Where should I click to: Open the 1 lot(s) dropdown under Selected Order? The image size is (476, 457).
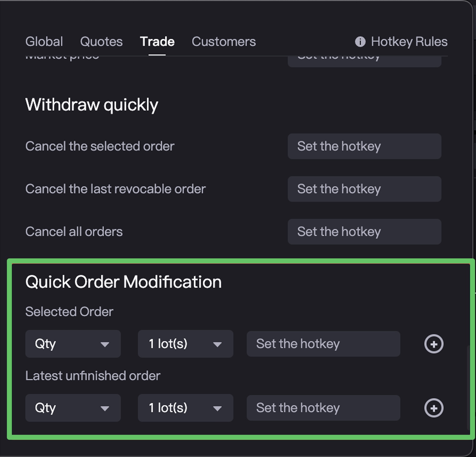[185, 344]
